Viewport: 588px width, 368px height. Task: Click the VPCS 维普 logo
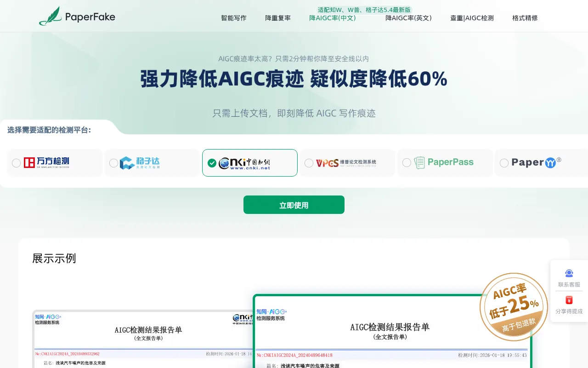pos(346,163)
